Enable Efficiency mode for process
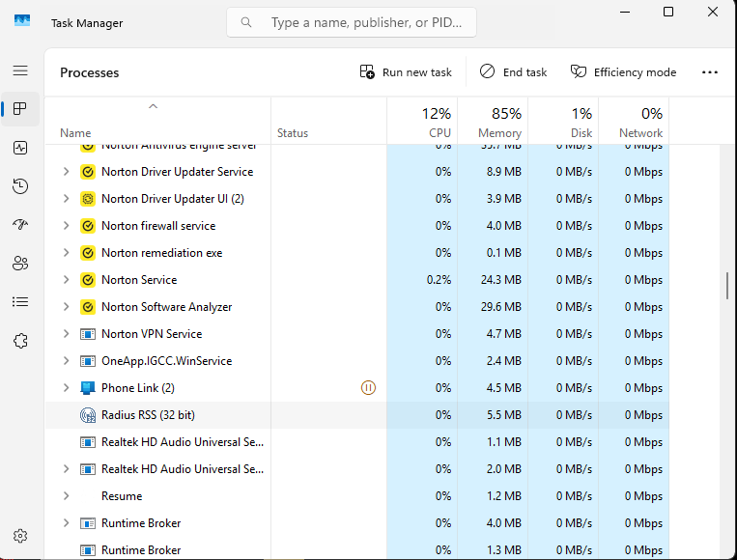This screenshot has width=737, height=560. 623,71
